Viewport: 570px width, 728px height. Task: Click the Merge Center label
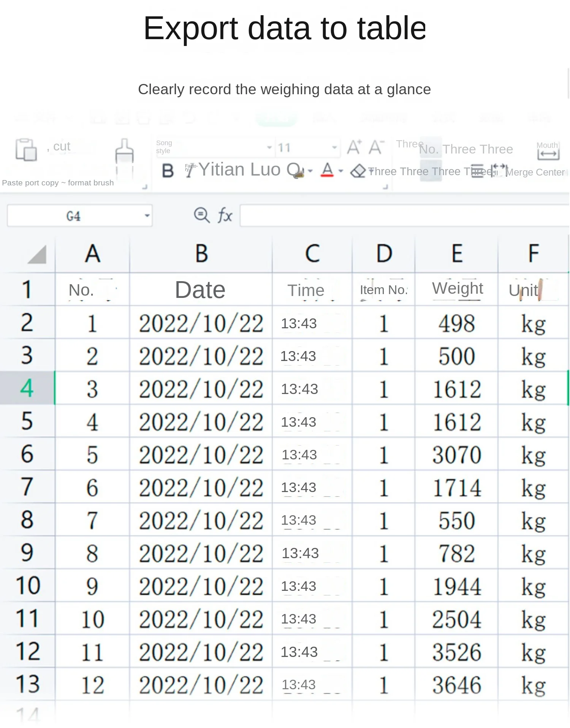pos(535,172)
